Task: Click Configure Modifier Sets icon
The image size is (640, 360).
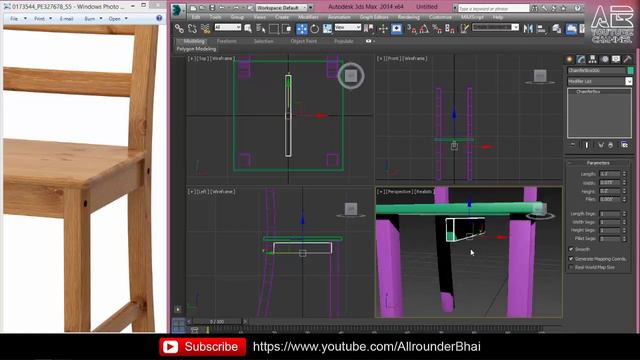Action: (624, 145)
